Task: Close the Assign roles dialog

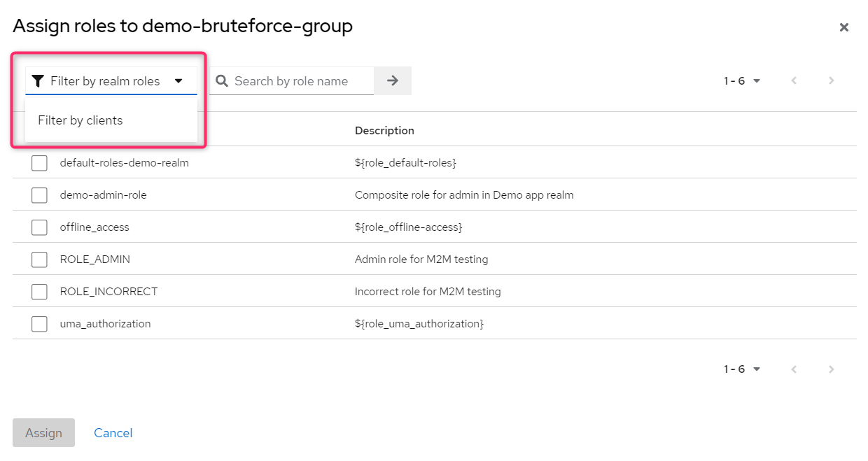Action: click(x=844, y=27)
